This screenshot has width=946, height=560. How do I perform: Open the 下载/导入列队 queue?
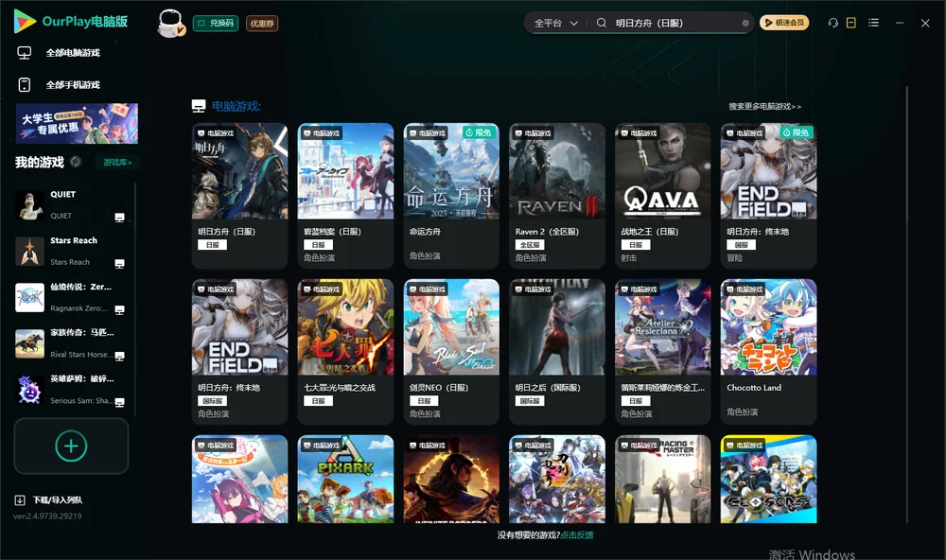[x=58, y=500]
